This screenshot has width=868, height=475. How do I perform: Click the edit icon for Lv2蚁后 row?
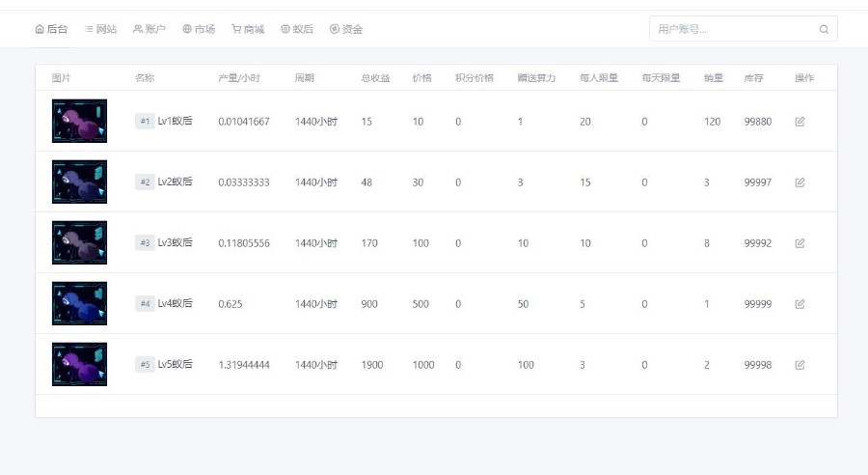[800, 182]
